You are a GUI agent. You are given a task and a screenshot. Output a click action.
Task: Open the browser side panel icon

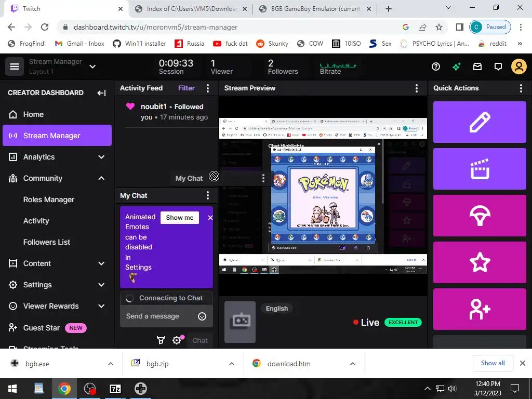click(x=459, y=27)
